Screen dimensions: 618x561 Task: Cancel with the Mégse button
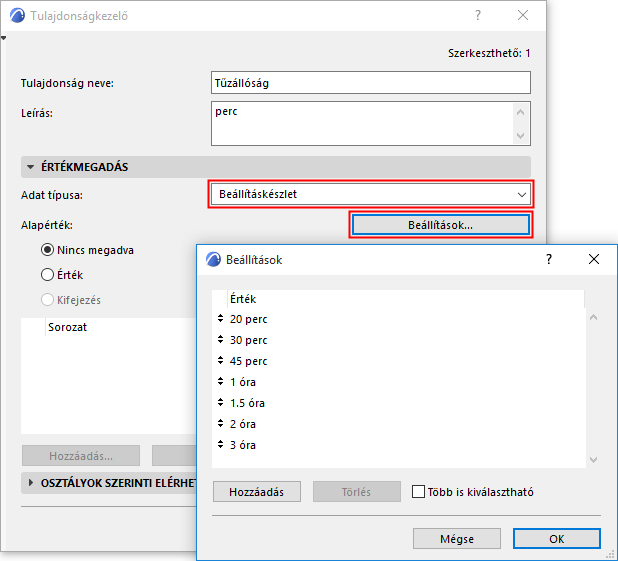point(457,539)
